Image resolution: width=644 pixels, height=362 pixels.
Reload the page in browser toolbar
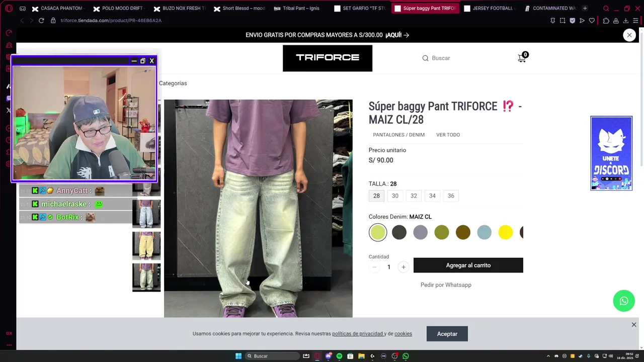tap(41, 21)
